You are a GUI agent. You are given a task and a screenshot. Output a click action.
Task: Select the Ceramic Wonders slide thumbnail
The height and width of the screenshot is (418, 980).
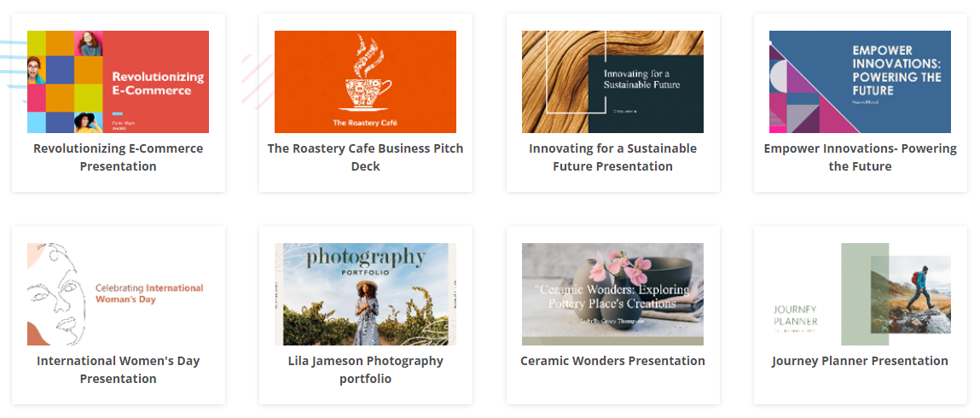point(612,294)
